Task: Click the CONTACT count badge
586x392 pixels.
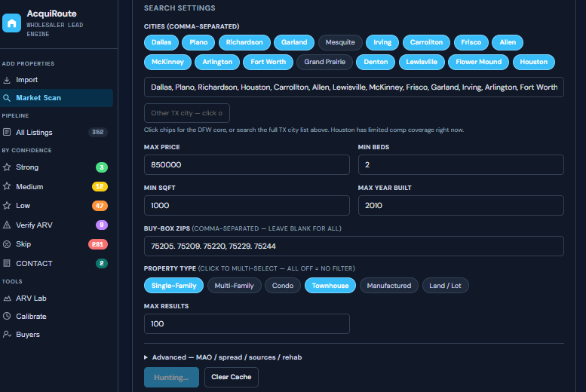Action: (102, 263)
